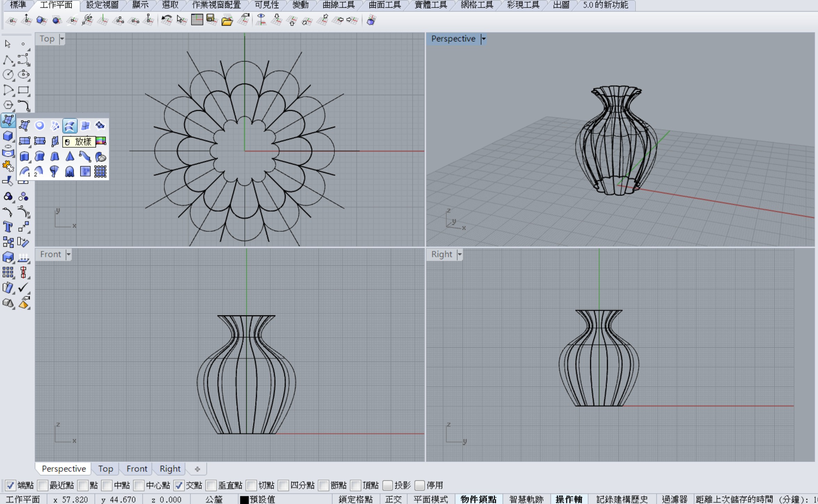Click the black 預設值 layer color swatch
This screenshot has height=504, width=818.
(x=244, y=499)
